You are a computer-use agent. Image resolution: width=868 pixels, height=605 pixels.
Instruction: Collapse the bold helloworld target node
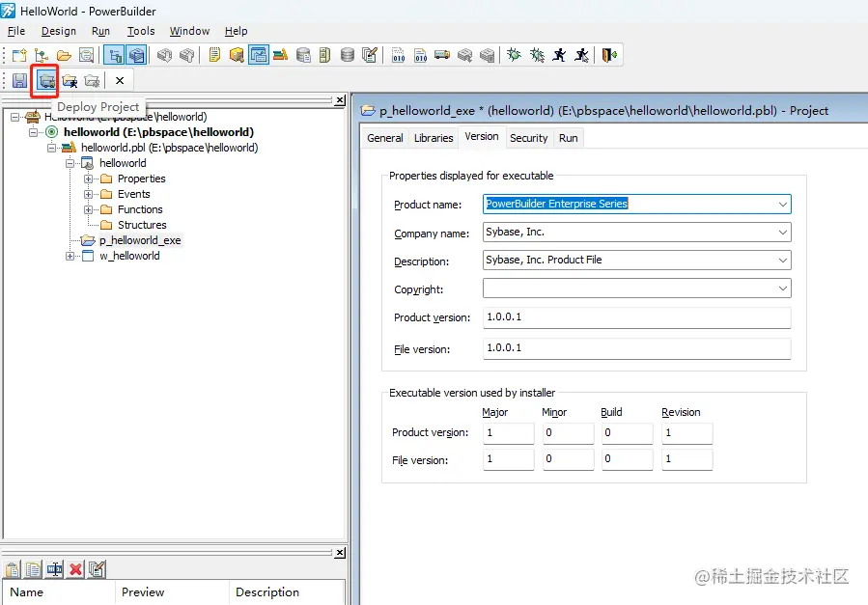(x=33, y=132)
